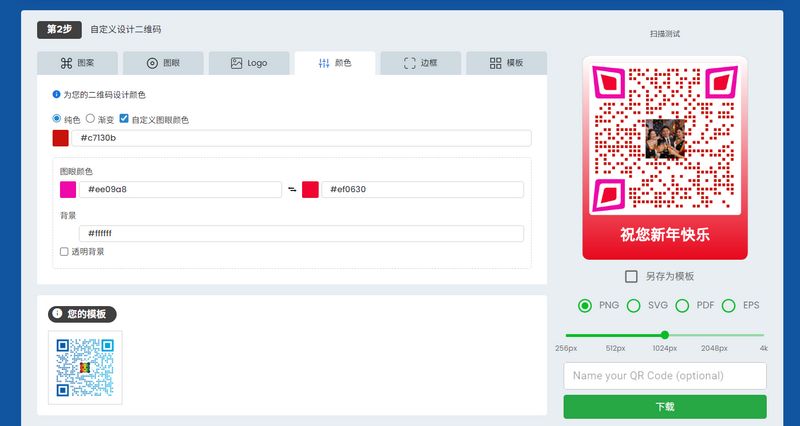This screenshot has width=800, height=426.
Task: Select the 渐变 gradient radio option
Action: point(90,120)
